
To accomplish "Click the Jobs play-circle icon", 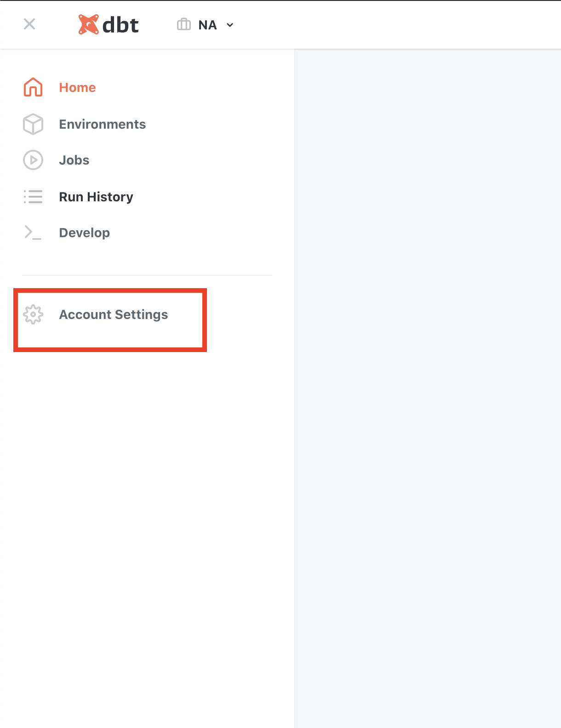I will click(33, 160).
